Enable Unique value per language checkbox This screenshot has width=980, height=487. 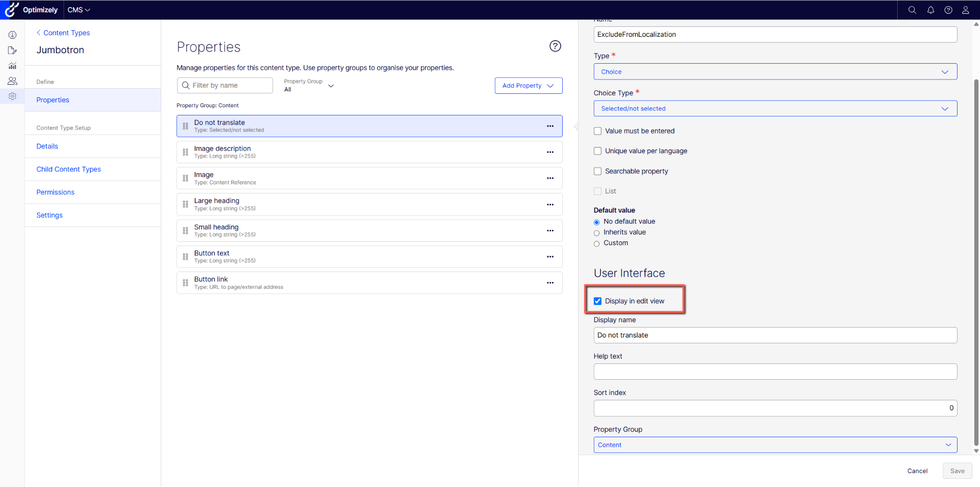tap(598, 151)
